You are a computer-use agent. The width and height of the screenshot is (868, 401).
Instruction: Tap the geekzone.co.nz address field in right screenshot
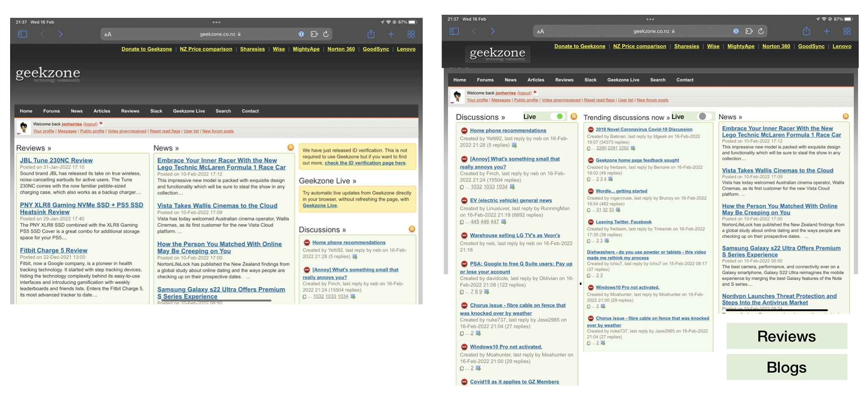point(651,31)
